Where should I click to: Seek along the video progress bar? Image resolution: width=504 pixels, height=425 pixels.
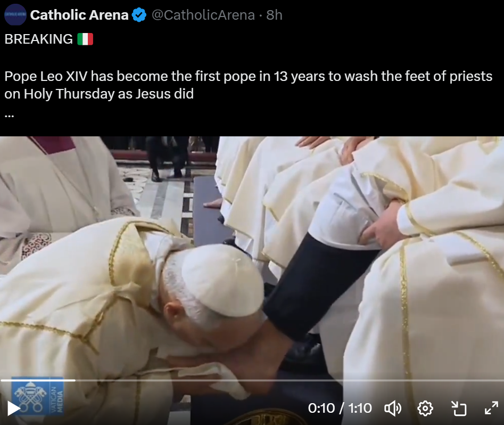click(x=252, y=380)
